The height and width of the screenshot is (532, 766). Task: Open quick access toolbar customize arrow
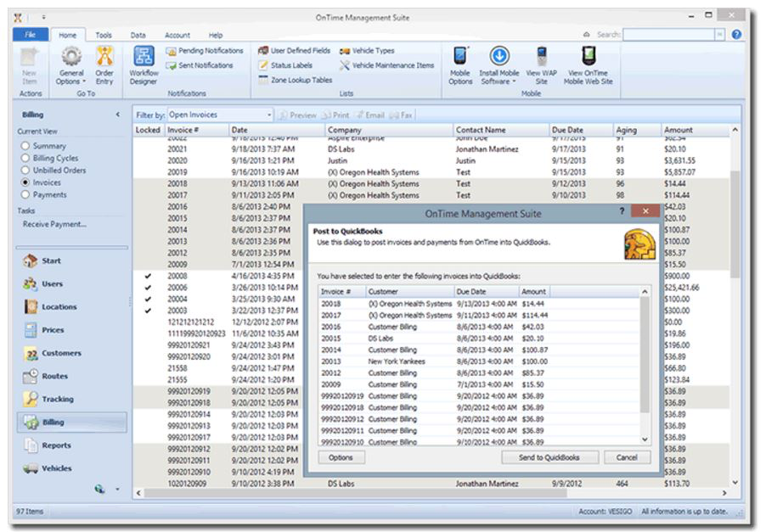coord(43,18)
